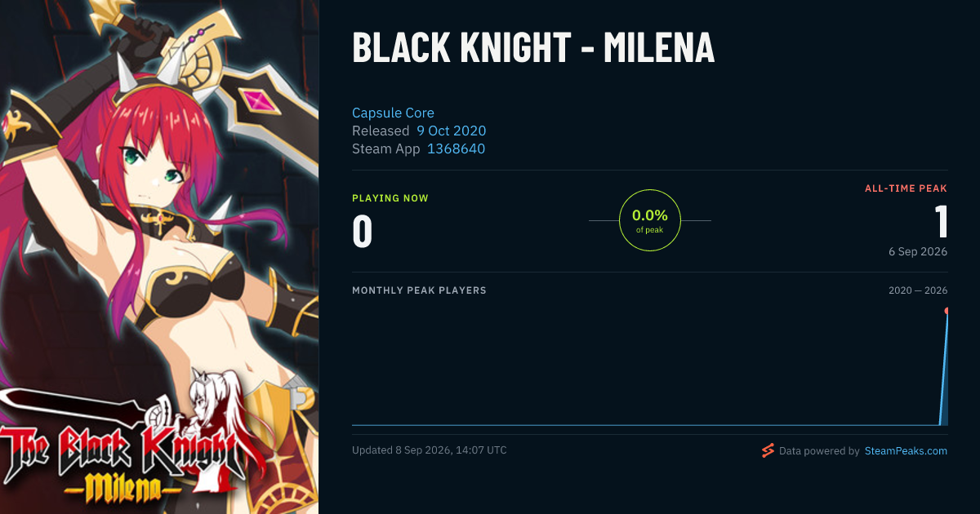Click the 6 Sep 2026 peak date
980x514 pixels.
click(918, 251)
